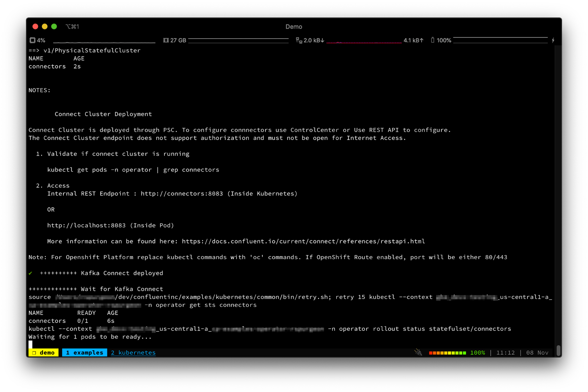Click the ⌥⌘1 window shortcut label
The height and width of the screenshot is (392, 588).
coord(72,26)
